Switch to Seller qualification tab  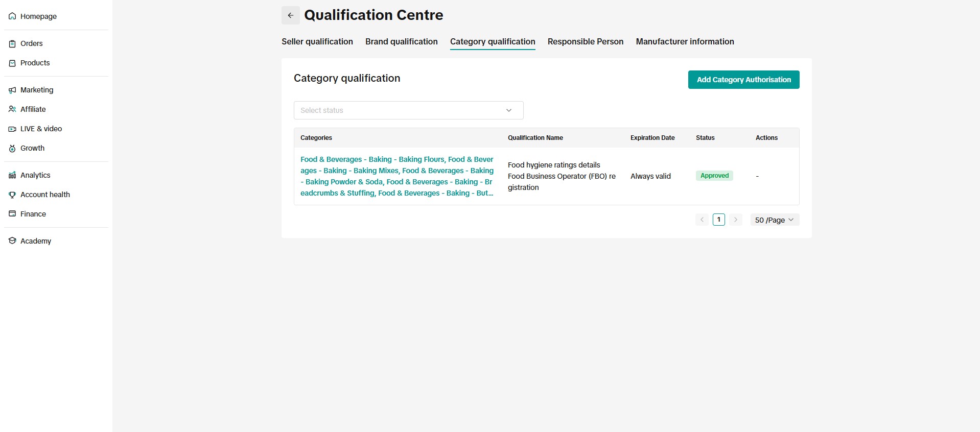click(x=317, y=42)
